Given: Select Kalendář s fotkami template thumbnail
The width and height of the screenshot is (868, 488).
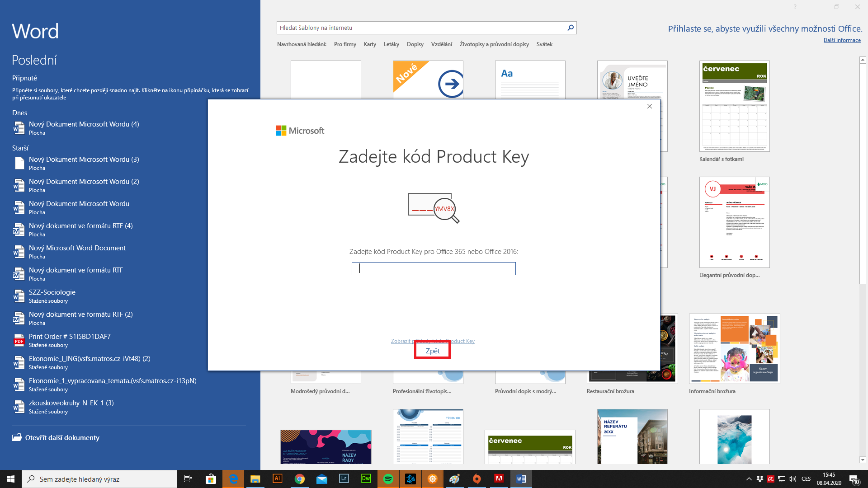Looking at the screenshot, I should [x=734, y=106].
